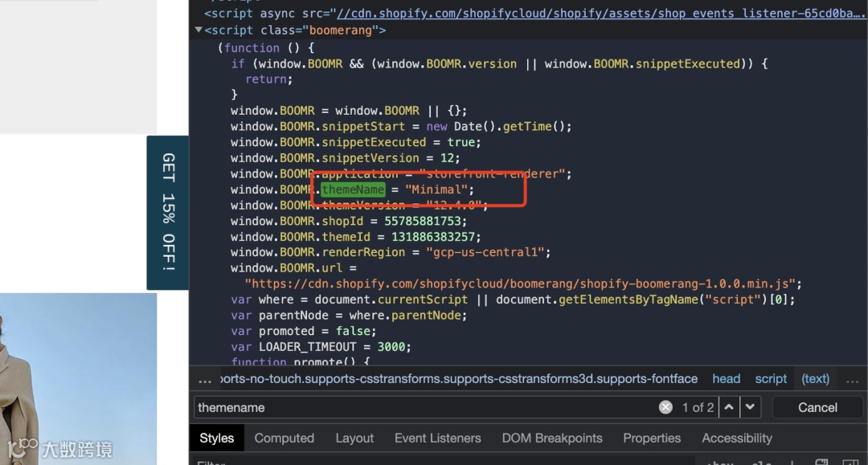Click the shopId value 55785881753

[x=423, y=221]
